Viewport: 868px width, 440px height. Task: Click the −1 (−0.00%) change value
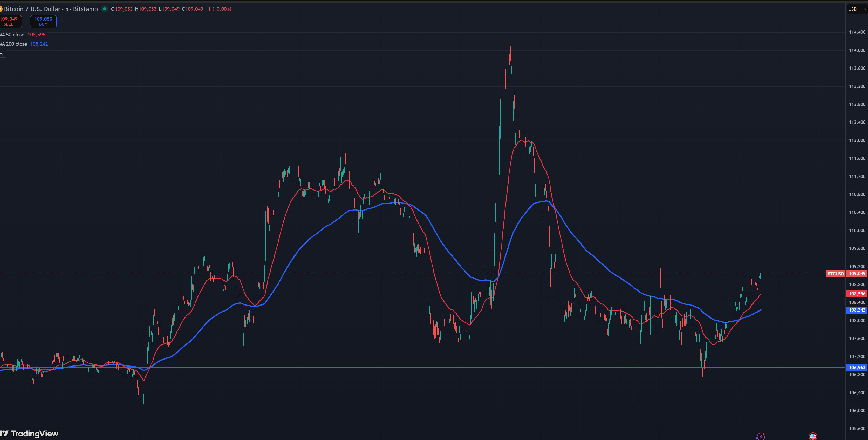[x=218, y=9]
